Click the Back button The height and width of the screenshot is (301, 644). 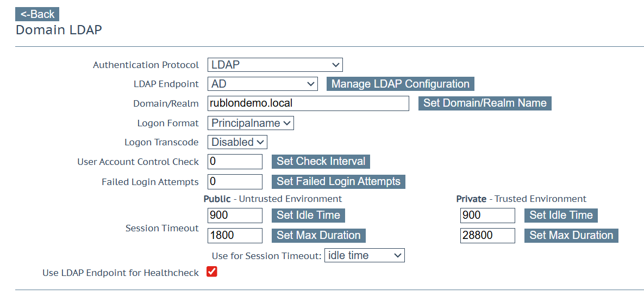click(x=37, y=14)
